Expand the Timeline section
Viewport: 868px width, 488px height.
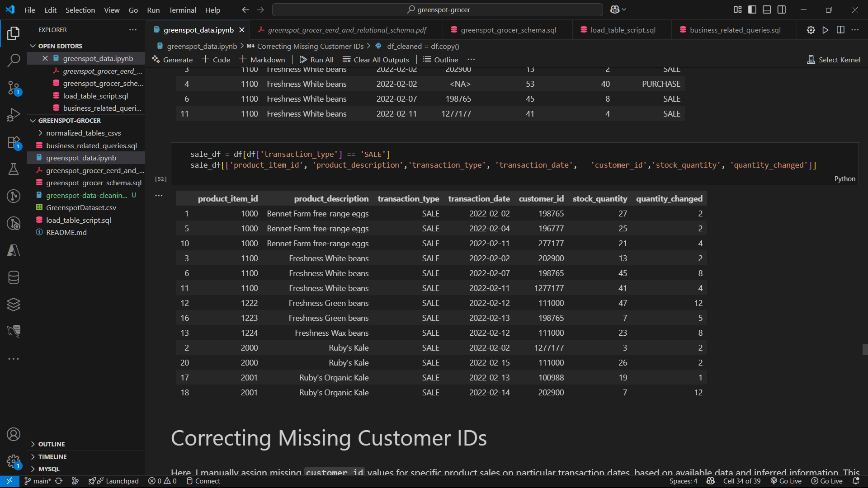click(52, 457)
